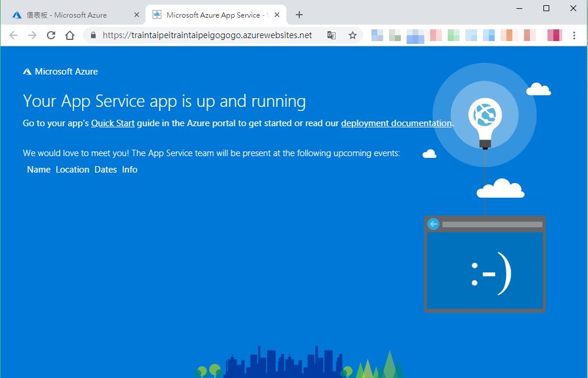
Task: Go back to the previous page
Action: tap(13, 35)
